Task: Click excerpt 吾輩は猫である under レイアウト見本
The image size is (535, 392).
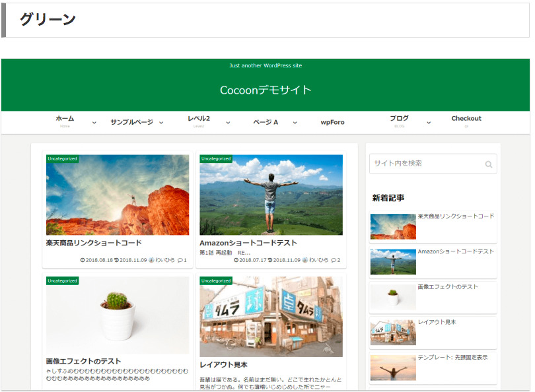Action: click(x=270, y=383)
